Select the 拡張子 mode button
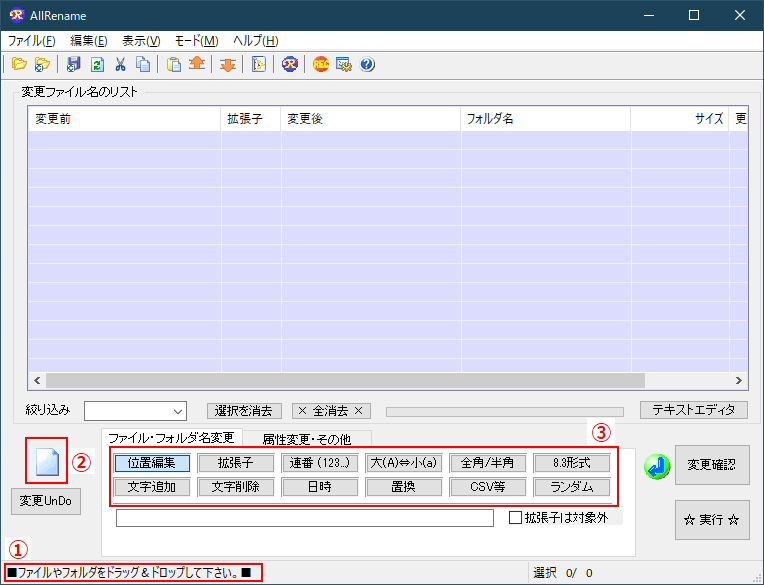764x585 pixels. point(236,463)
